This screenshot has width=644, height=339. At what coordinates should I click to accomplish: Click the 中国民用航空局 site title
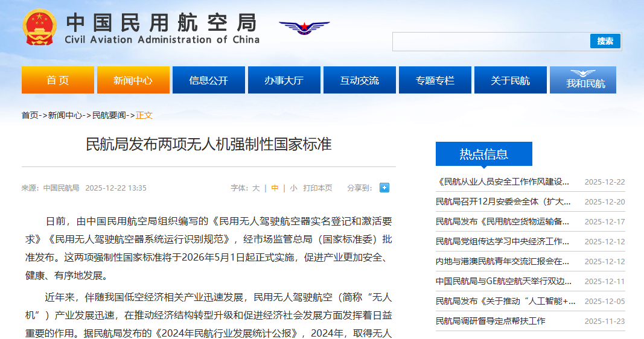[161, 22]
